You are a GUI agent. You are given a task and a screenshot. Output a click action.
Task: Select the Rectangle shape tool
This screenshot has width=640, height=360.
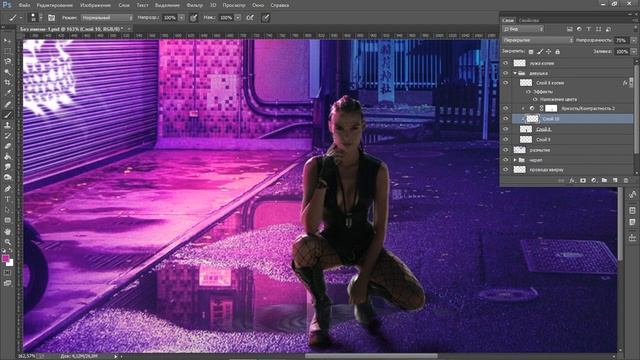click(7, 220)
